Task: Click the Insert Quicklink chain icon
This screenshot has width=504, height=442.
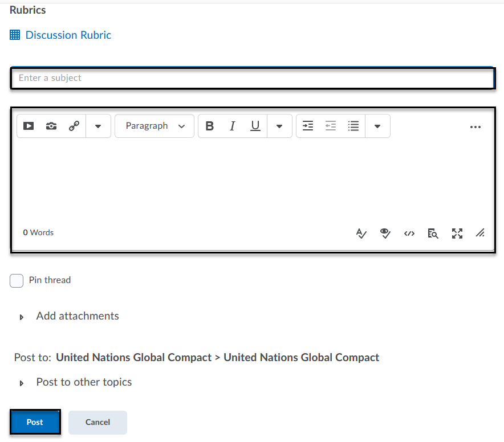Action: pyautogui.click(x=74, y=126)
